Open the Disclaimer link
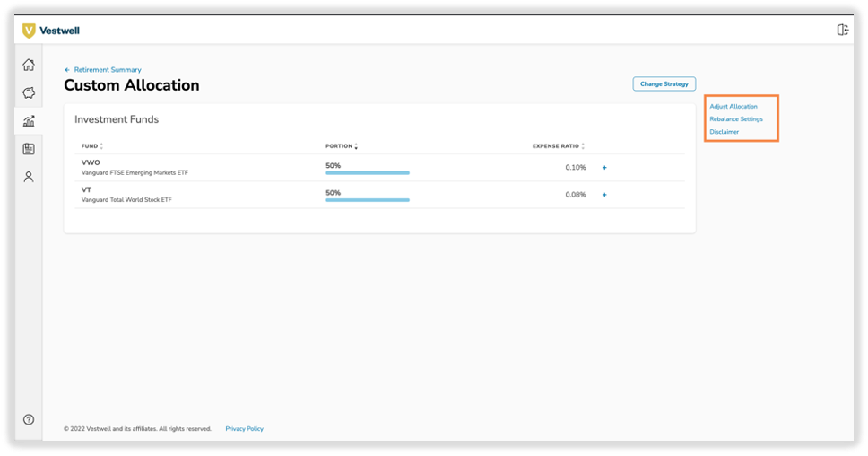This screenshot has height=456, width=868. 724,132
